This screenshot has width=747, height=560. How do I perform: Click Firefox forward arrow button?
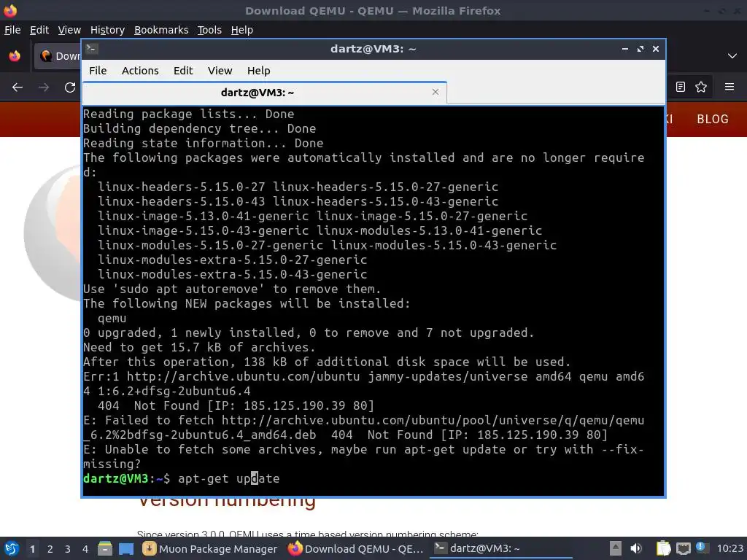(x=44, y=87)
